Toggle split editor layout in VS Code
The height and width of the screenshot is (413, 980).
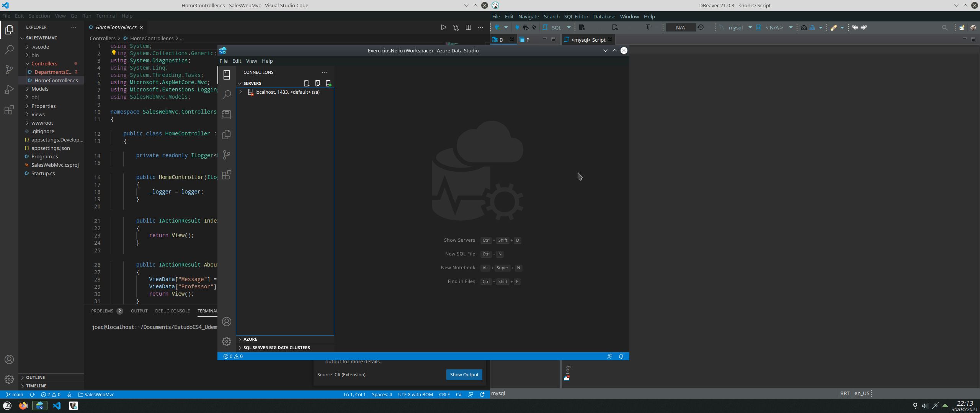click(468, 28)
